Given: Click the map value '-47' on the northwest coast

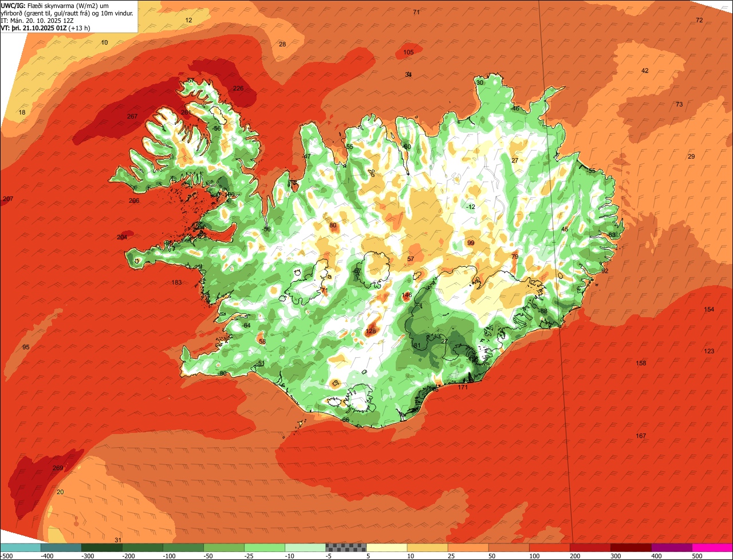Looking at the screenshot, I should [306, 156].
